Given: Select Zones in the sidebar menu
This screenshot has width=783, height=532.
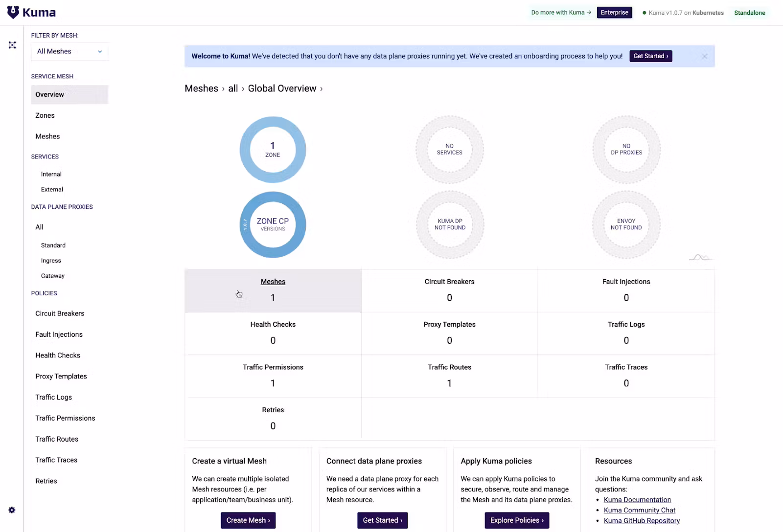Looking at the screenshot, I should pos(45,115).
